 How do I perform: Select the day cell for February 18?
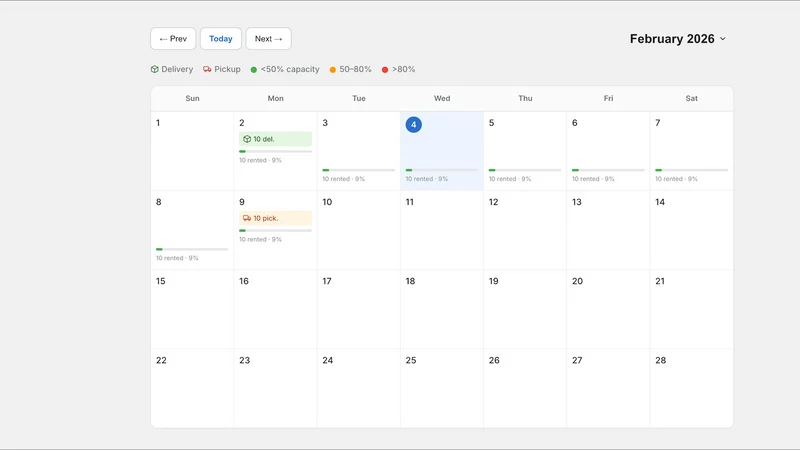coord(442,309)
